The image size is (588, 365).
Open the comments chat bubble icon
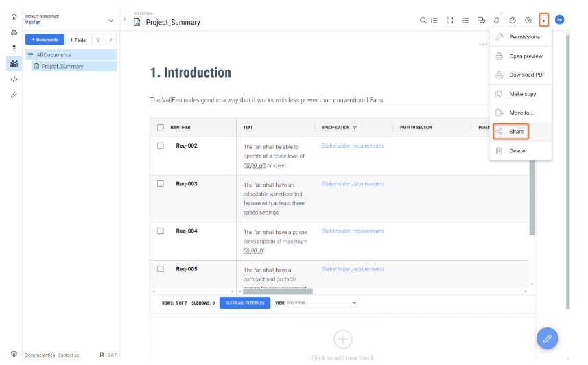coord(481,21)
